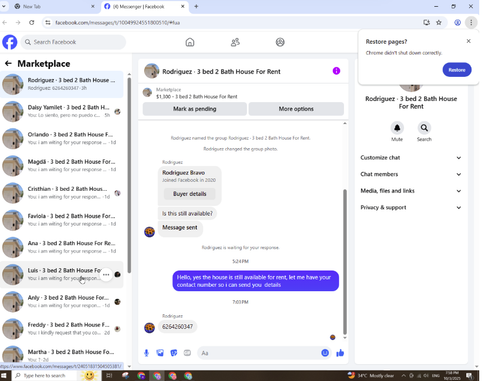This screenshot has width=500, height=381.
Task: Mute the chat with the bell icon
Action: tap(397, 128)
